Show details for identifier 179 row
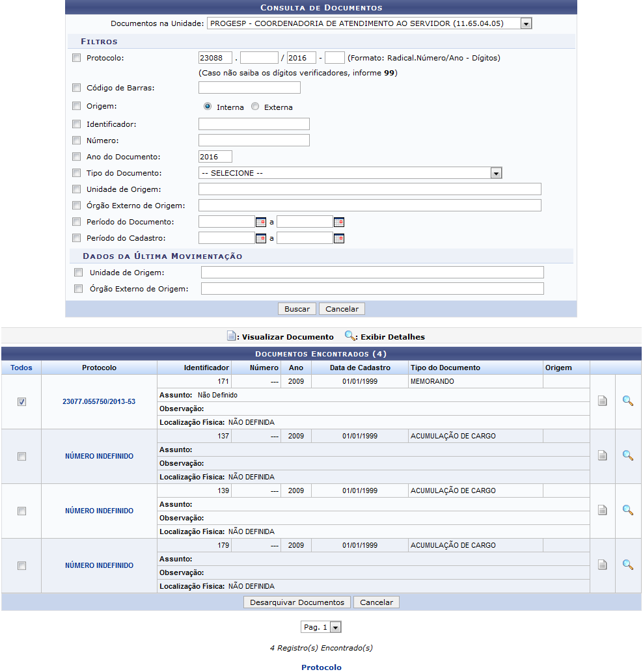This screenshot has width=643, height=672. coord(627,565)
